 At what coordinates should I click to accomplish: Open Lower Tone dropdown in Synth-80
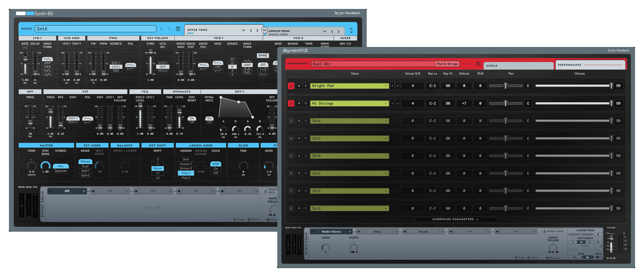[x=324, y=32]
